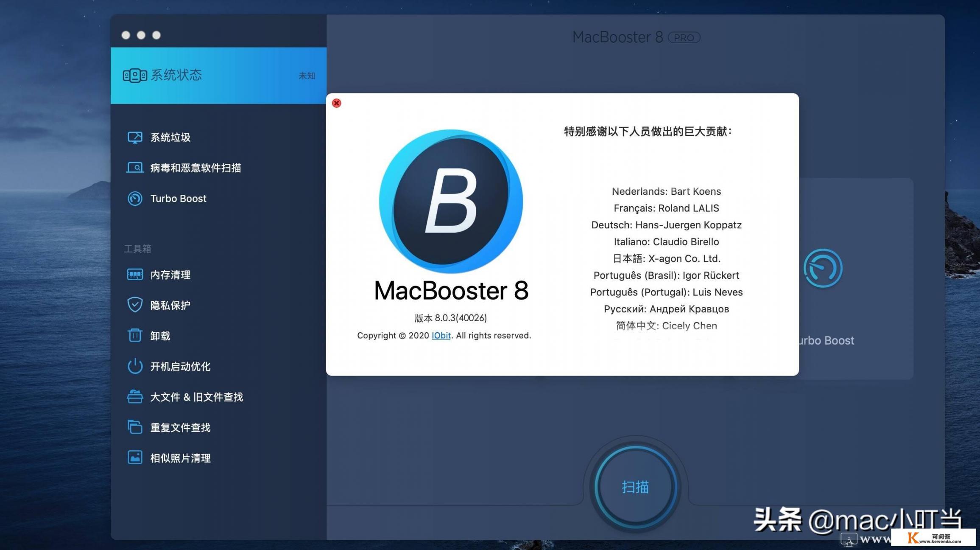Click the Memory Clean chip icon
Viewport: 980px width, 550px height.
coord(135,275)
